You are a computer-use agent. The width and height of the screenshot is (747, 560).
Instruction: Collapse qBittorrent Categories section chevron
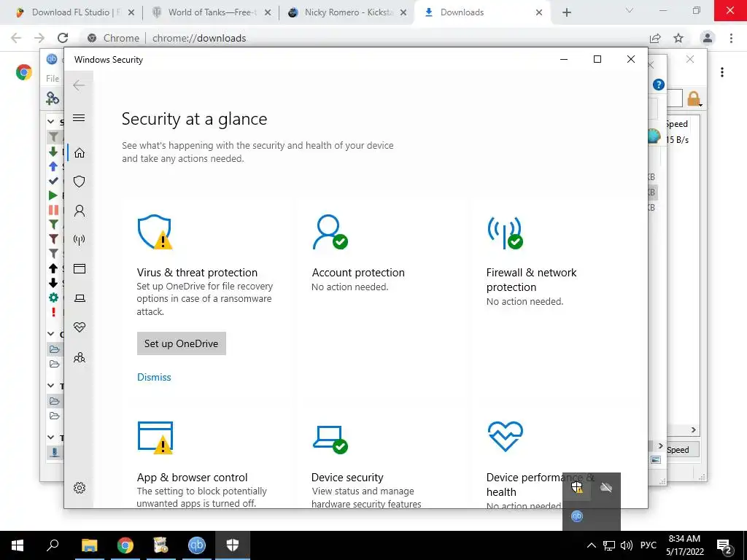pos(51,334)
